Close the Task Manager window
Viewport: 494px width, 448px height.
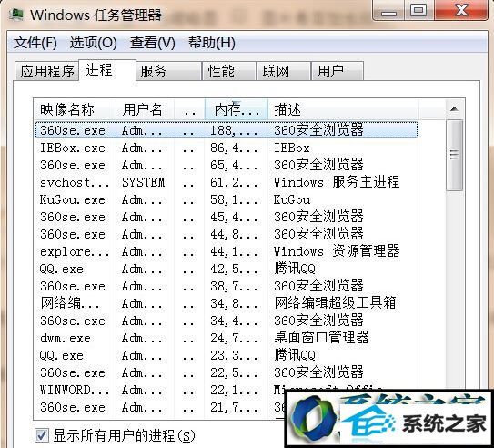(461, 10)
